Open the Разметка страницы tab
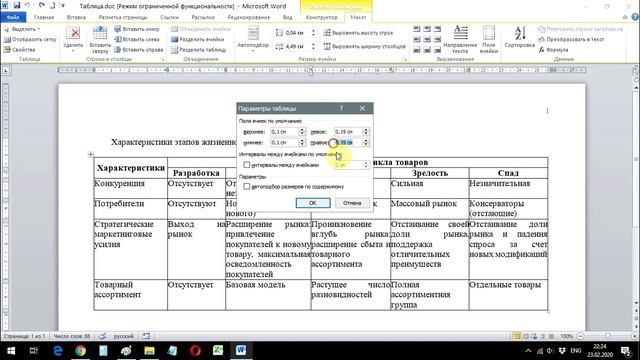The height and width of the screenshot is (360, 640). [x=122, y=18]
